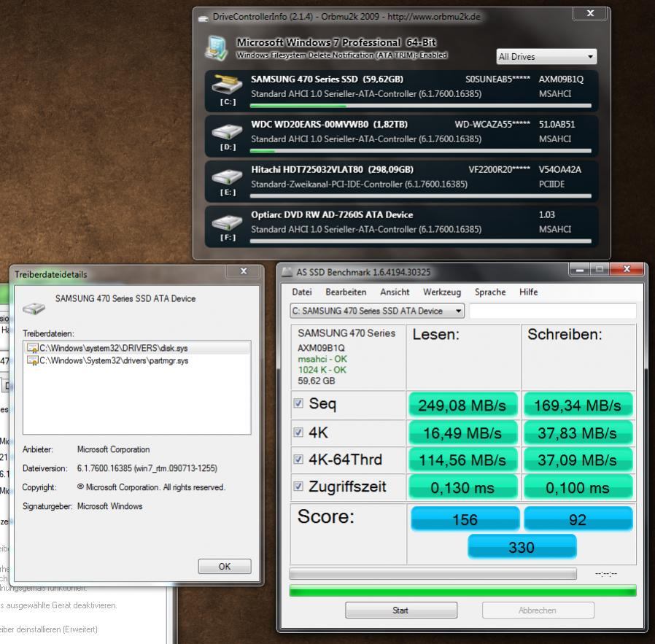Close the AS SSD Benchmark window
The image size is (655, 644).
click(x=627, y=269)
